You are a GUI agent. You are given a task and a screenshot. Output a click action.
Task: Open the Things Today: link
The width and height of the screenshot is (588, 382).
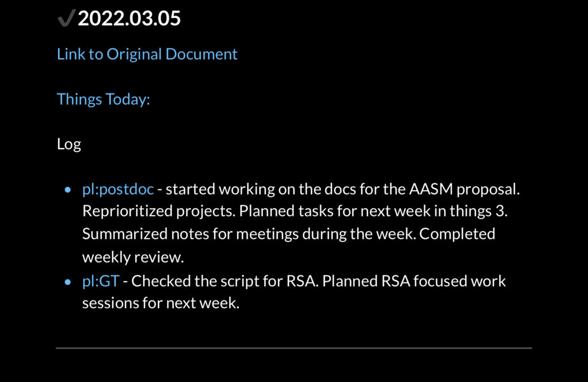click(103, 99)
